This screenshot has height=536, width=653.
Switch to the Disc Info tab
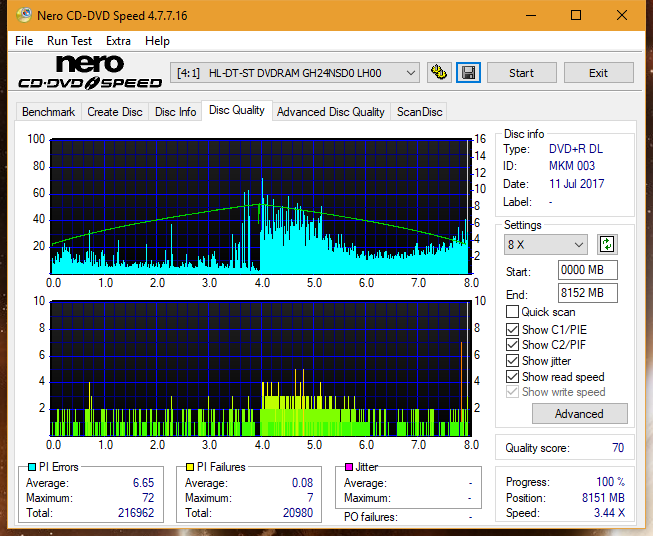[x=175, y=112]
